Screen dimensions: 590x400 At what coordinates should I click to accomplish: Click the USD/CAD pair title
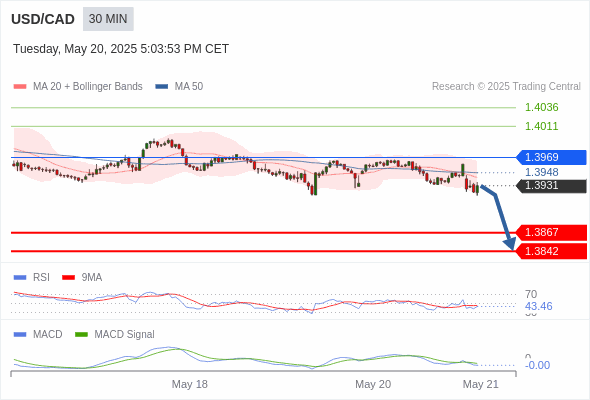click(x=43, y=19)
